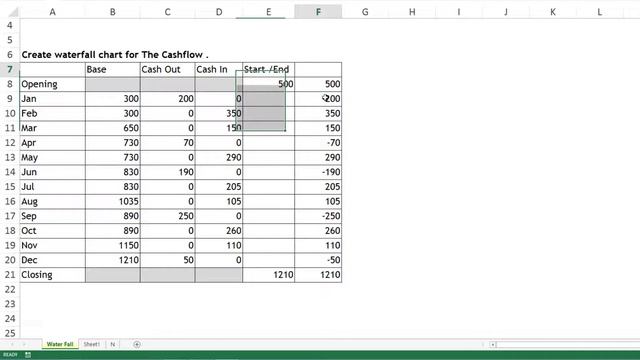Open the Water Fall sheet tab
The image size is (640, 360).
[x=60, y=344]
